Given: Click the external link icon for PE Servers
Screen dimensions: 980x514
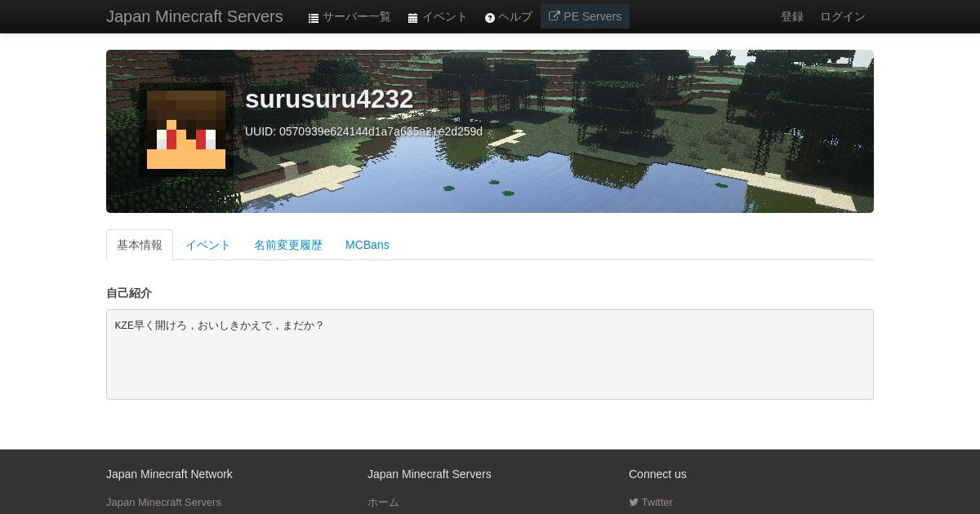Looking at the screenshot, I should [x=555, y=16].
